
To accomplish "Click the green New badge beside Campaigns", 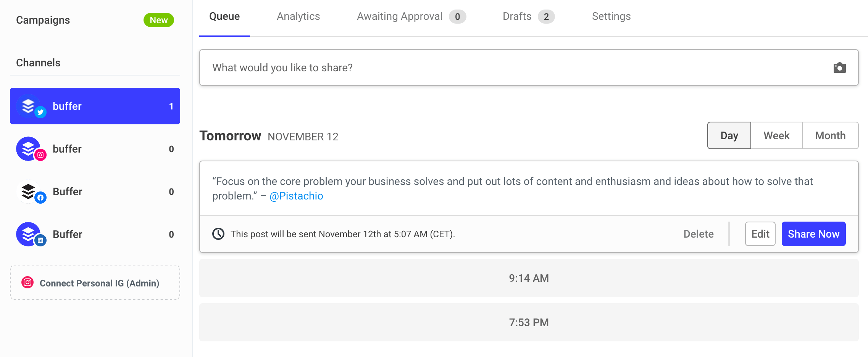I will coord(158,20).
